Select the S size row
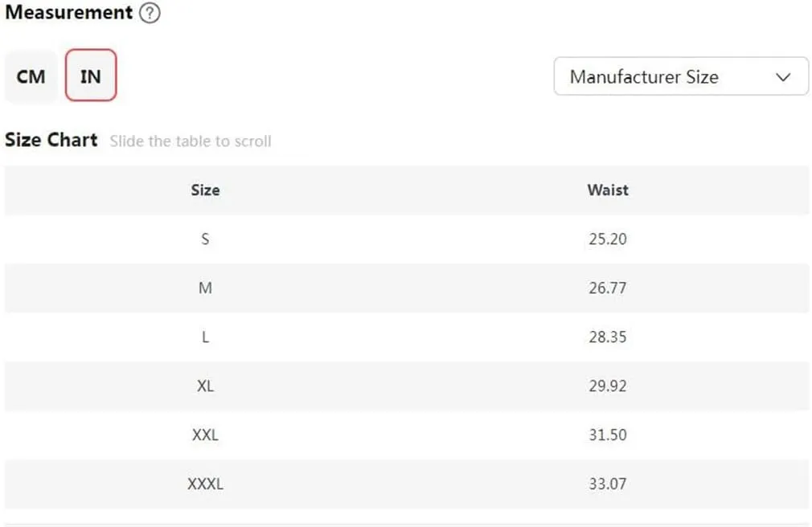 [x=407, y=239]
